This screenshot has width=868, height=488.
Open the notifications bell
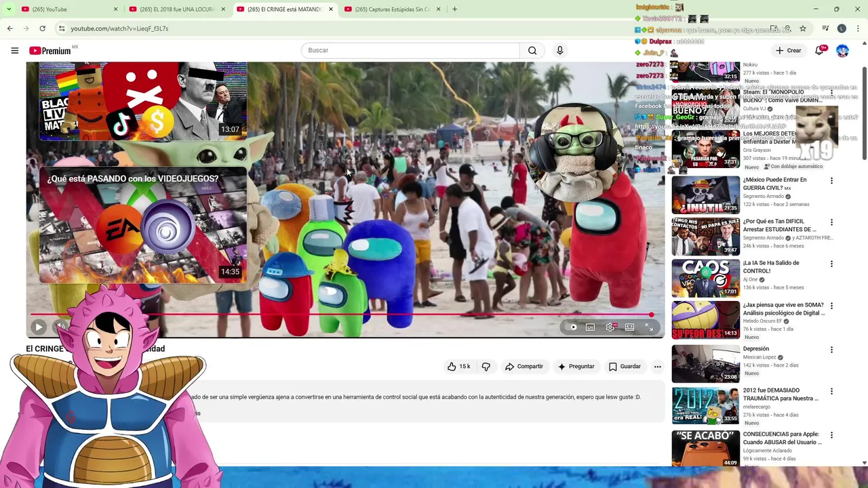(x=819, y=50)
